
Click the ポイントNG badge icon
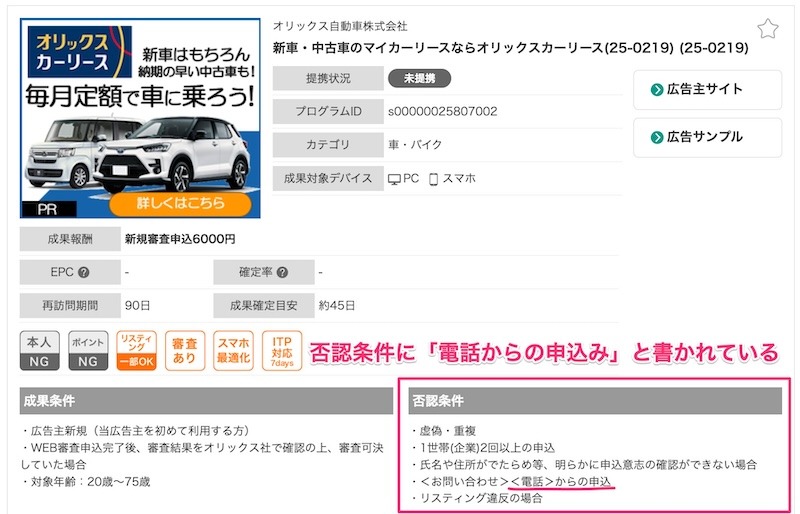click(x=88, y=351)
